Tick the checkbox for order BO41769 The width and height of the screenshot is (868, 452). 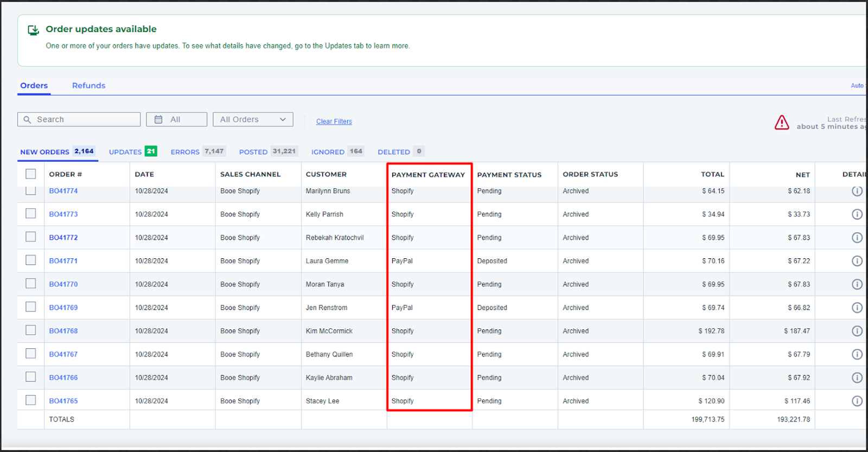tap(31, 307)
